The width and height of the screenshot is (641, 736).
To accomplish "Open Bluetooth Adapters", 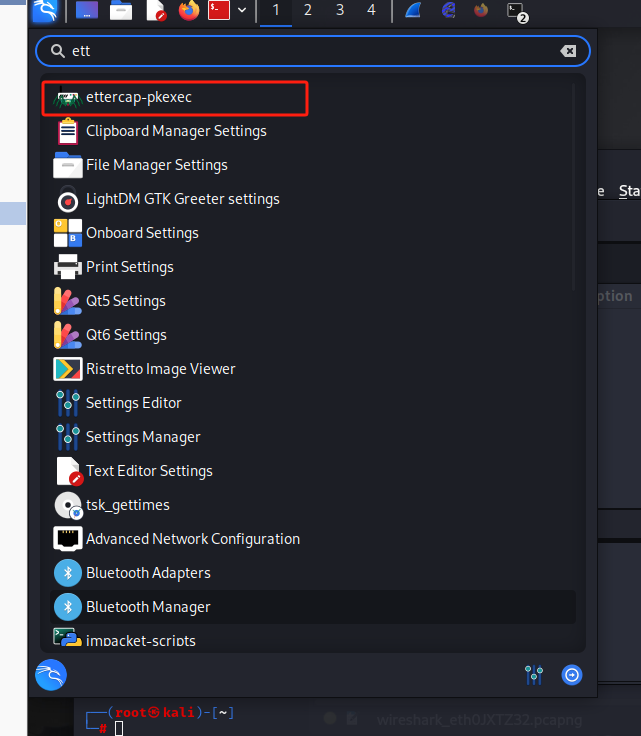I will tap(313, 573).
